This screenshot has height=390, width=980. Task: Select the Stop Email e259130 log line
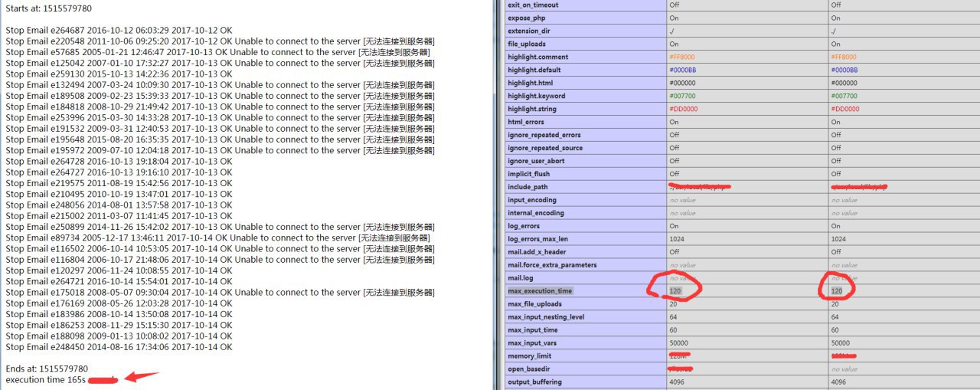(119, 74)
